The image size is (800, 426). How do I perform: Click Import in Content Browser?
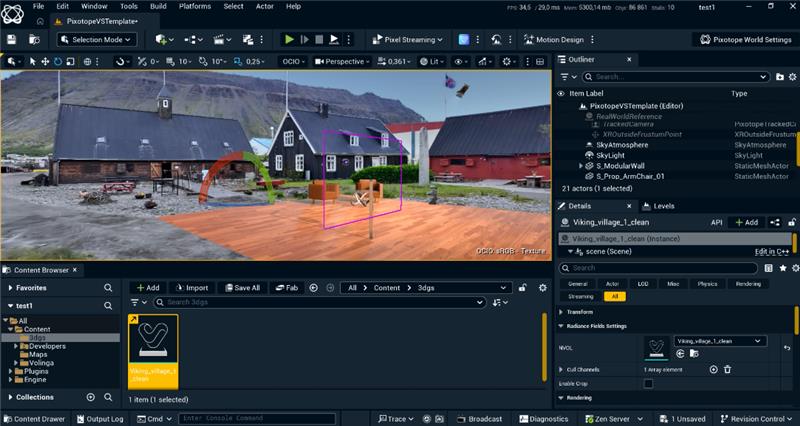pyautogui.click(x=190, y=288)
